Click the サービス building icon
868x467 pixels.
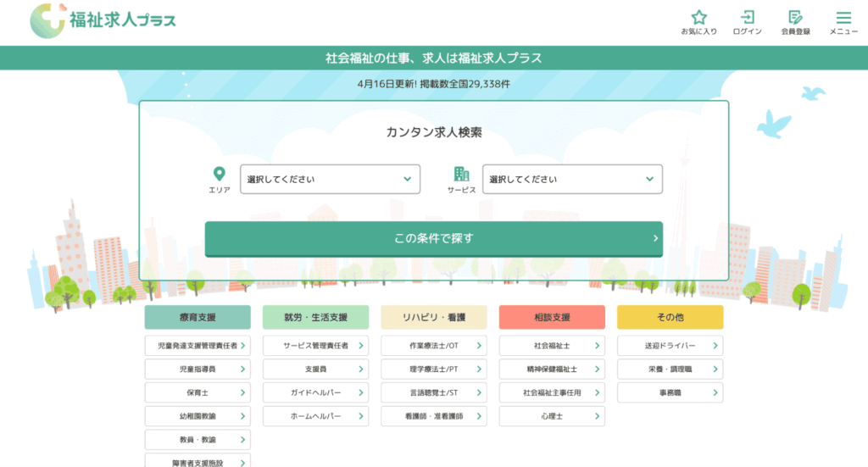point(461,174)
